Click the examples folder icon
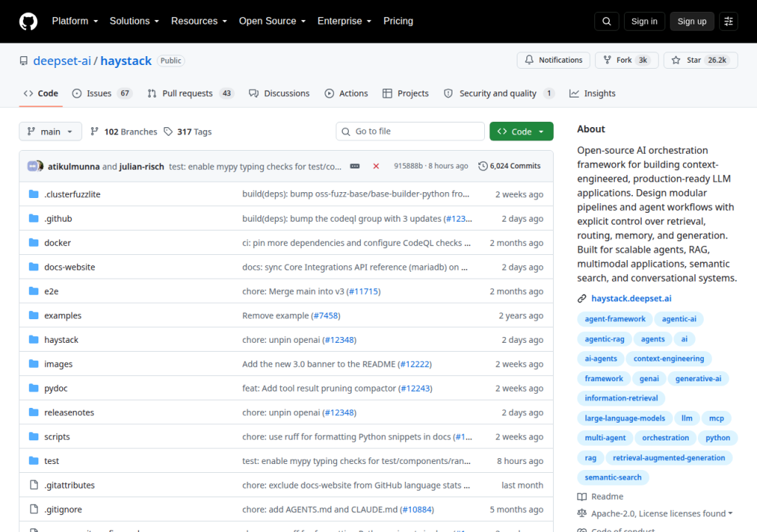Screen dimensions: 757x532 [x=33, y=316]
